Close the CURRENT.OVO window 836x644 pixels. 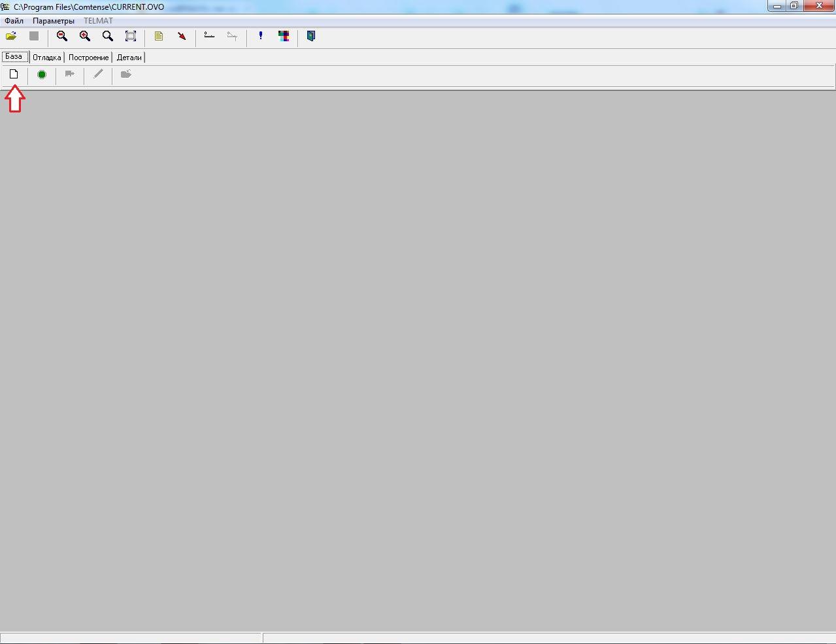click(x=818, y=6)
